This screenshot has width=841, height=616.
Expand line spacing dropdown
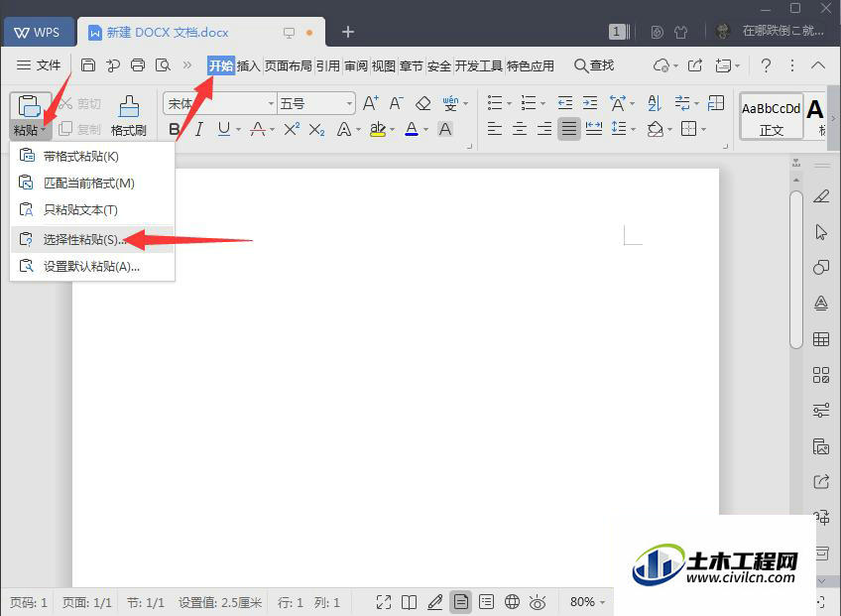(x=634, y=130)
